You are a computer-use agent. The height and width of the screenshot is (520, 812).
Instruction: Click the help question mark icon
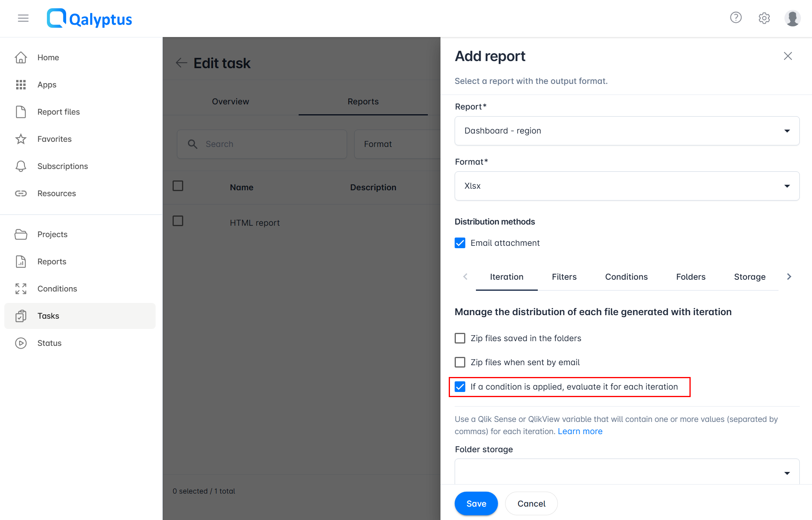click(736, 18)
